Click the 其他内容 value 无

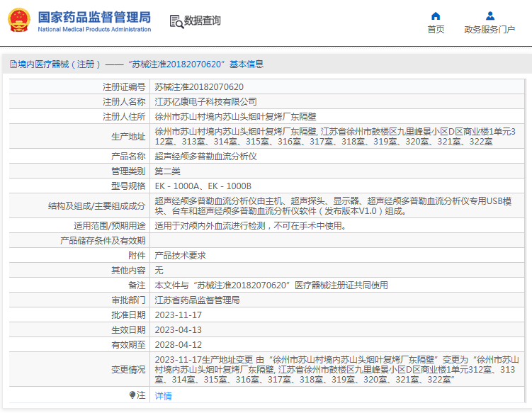(159, 271)
